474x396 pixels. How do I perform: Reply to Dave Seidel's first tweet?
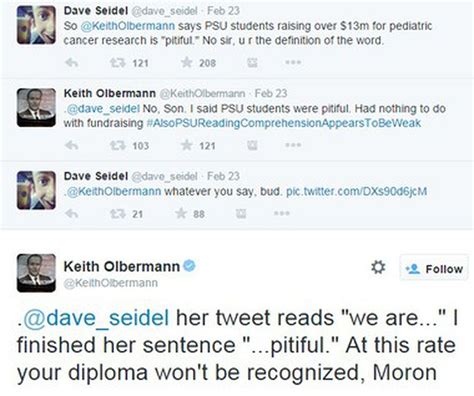[71, 63]
